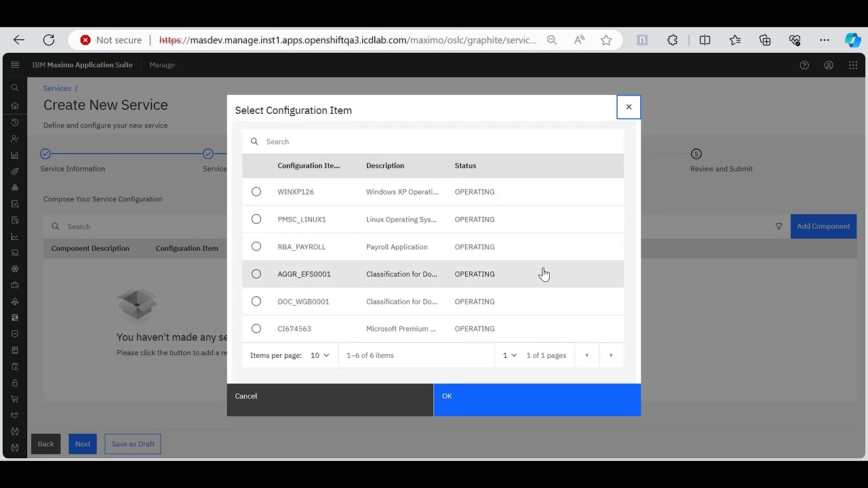Viewport: 868px width, 488px height.
Task: Go to previous page of items
Action: [587, 355]
